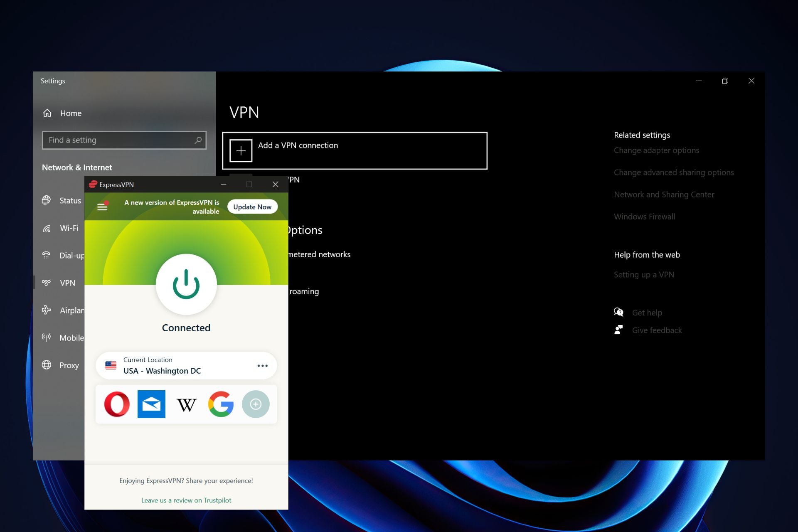Click the Give feedback person icon
This screenshot has height=532, width=798.
pos(618,330)
